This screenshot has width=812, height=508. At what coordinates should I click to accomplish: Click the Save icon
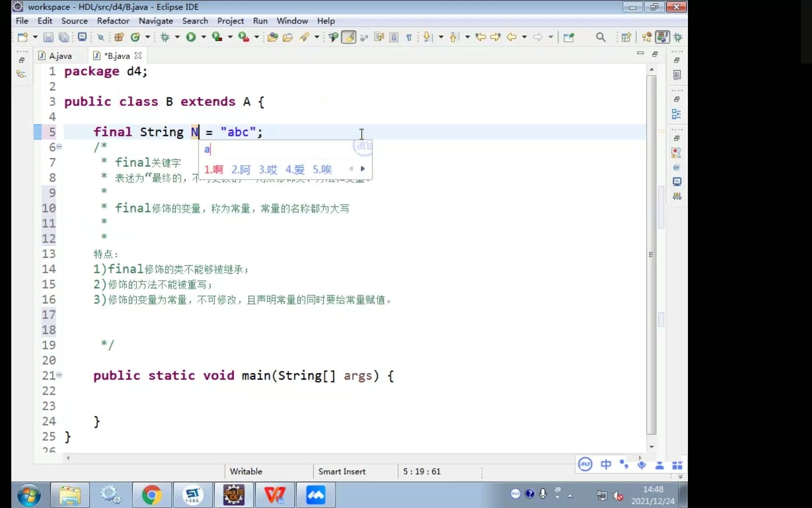[x=48, y=37]
